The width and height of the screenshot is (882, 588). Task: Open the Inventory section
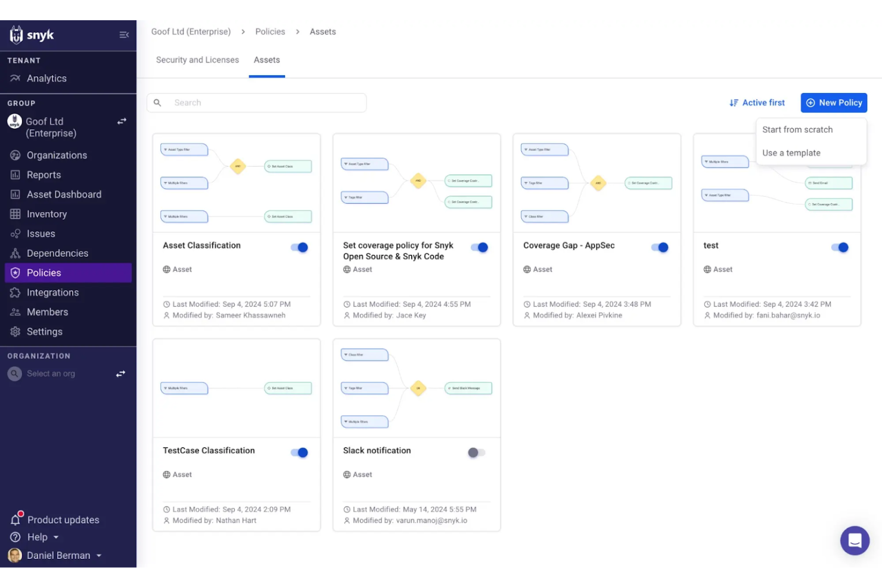[48, 214]
